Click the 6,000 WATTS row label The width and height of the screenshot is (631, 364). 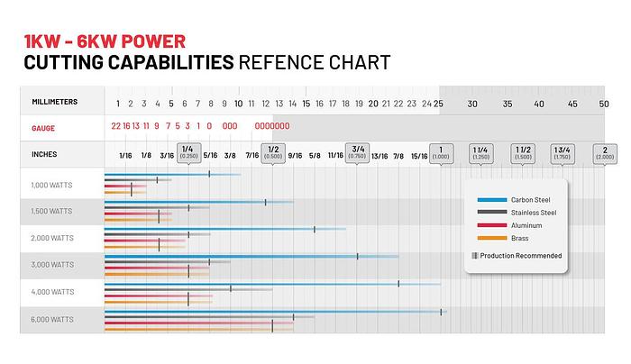point(51,319)
